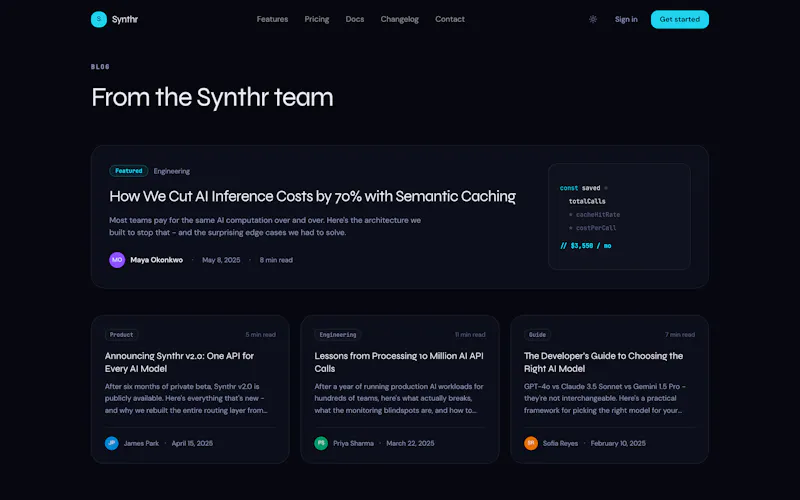This screenshot has height=500, width=800.
Task: Click the 'totalCalls' code line
Action: 587,202
